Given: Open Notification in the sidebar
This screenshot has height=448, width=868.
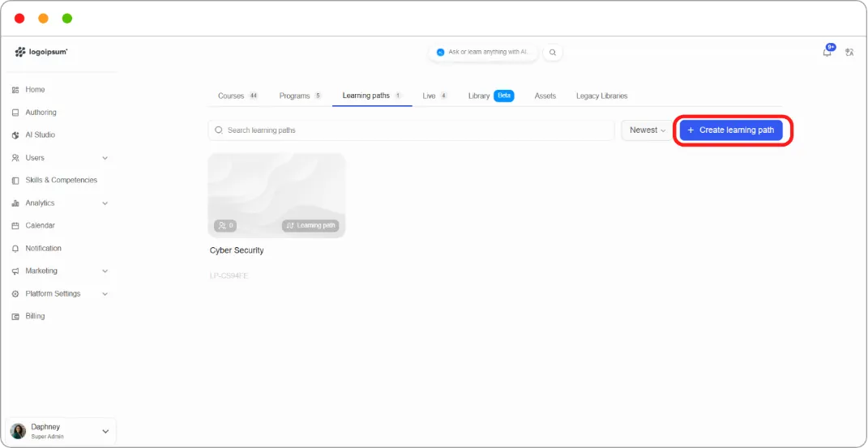Looking at the screenshot, I should 43,249.
